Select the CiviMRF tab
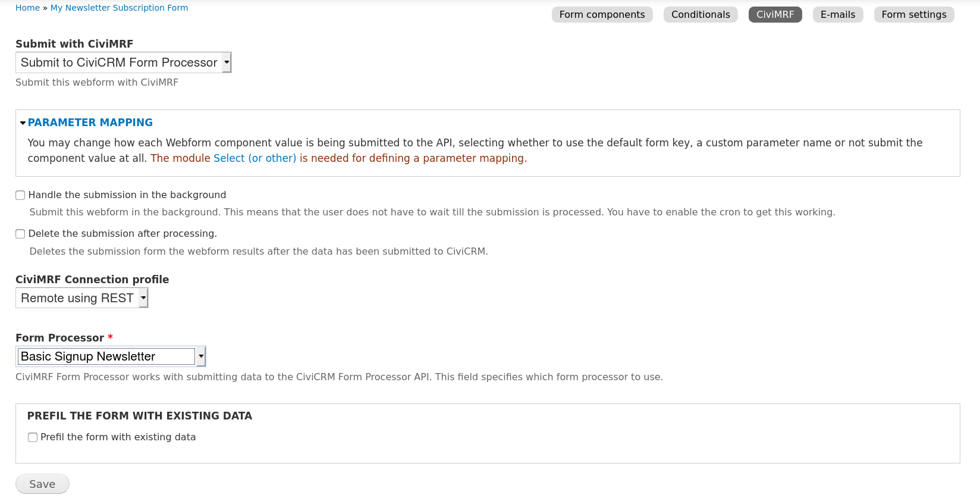This screenshot has height=498, width=980. point(775,15)
